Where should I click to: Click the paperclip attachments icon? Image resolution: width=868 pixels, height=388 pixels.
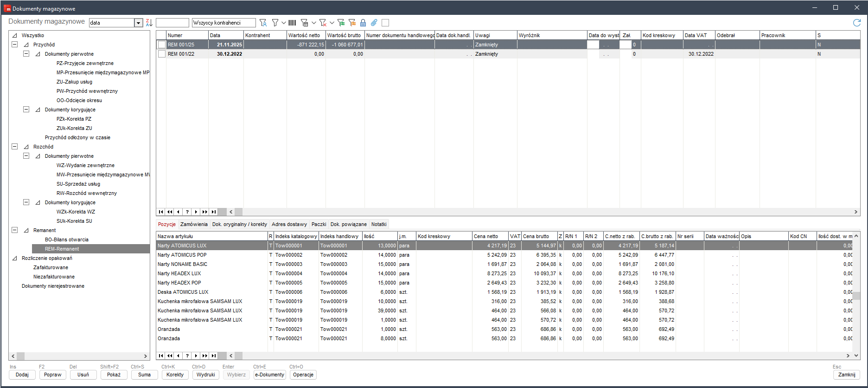pos(374,23)
